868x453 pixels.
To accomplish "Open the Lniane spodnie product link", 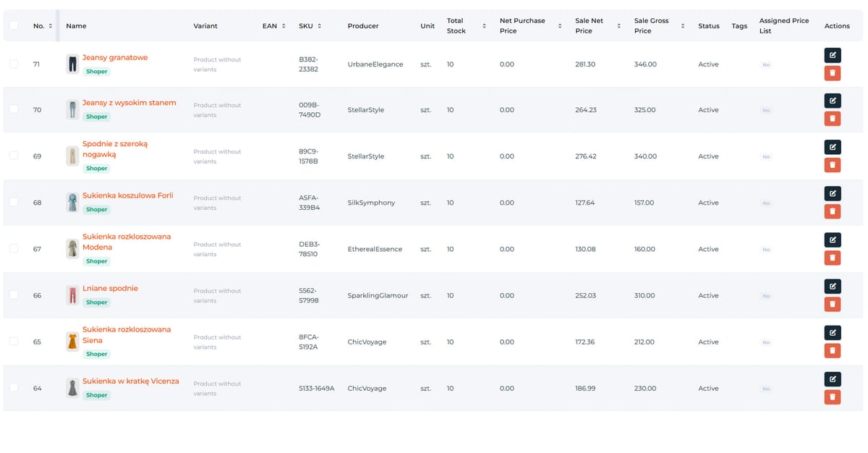I will [x=110, y=288].
